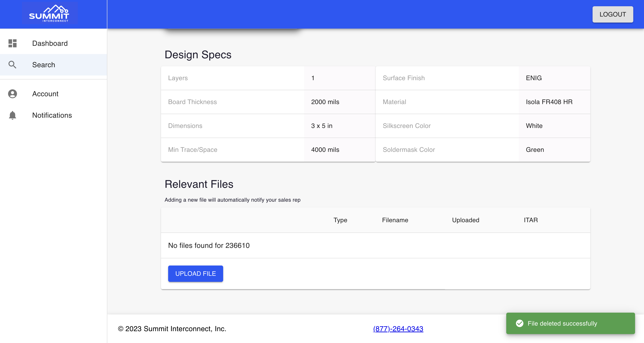Open the Dashboard menu item
Screen dimensions: 644x343
coord(53,44)
